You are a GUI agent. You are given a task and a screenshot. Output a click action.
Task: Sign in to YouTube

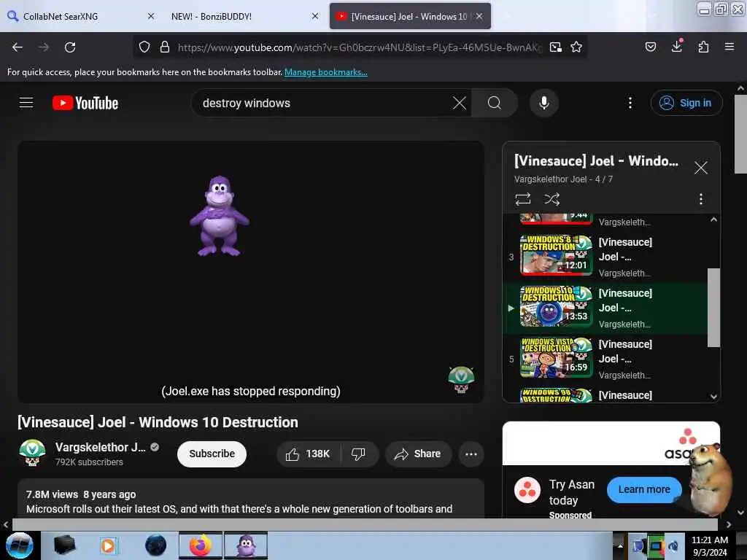686,103
